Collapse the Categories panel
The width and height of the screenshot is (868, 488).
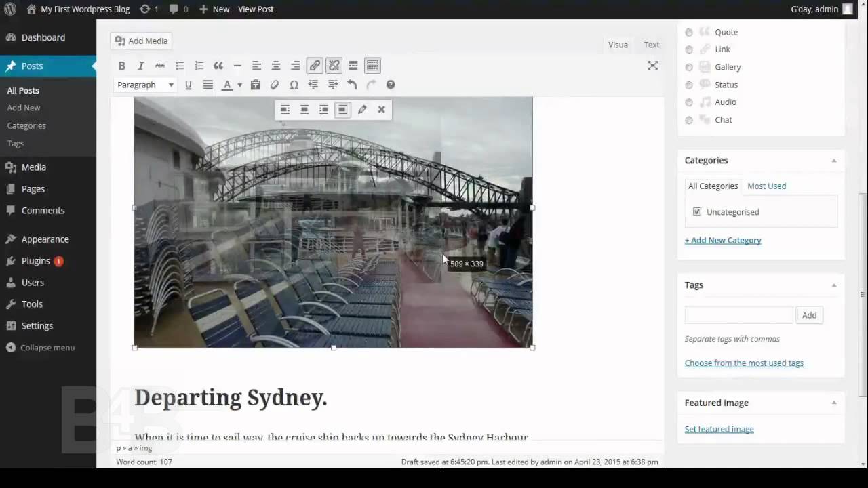coord(834,161)
